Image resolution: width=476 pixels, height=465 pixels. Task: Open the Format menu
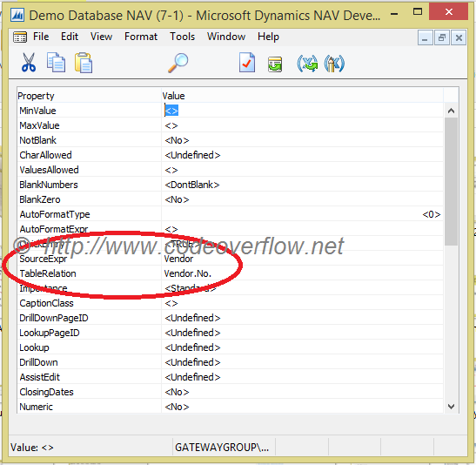(x=141, y=37)
